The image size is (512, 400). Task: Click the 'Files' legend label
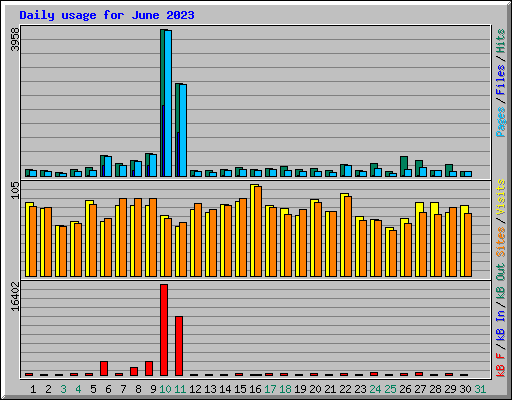[x=500, y=80]
